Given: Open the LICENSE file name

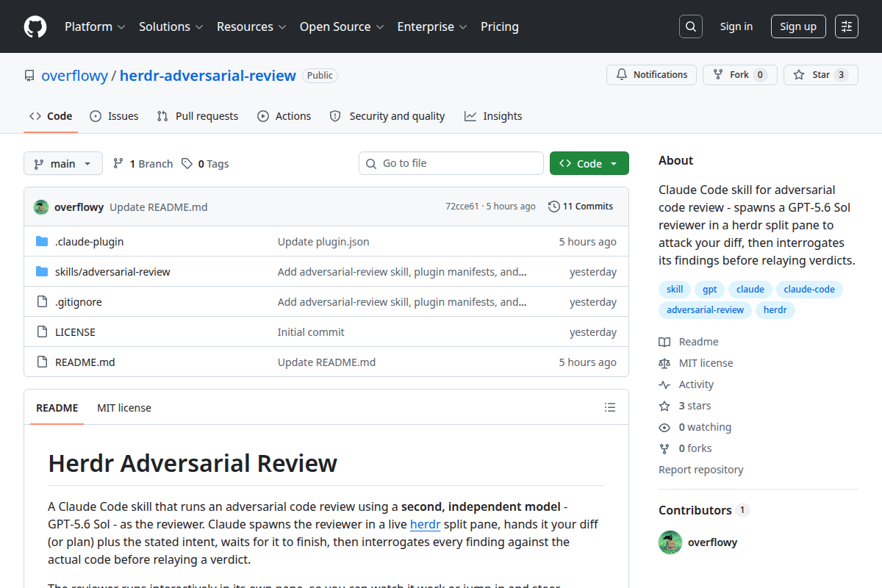Looking at the screenshot, I should pos(75,332).
